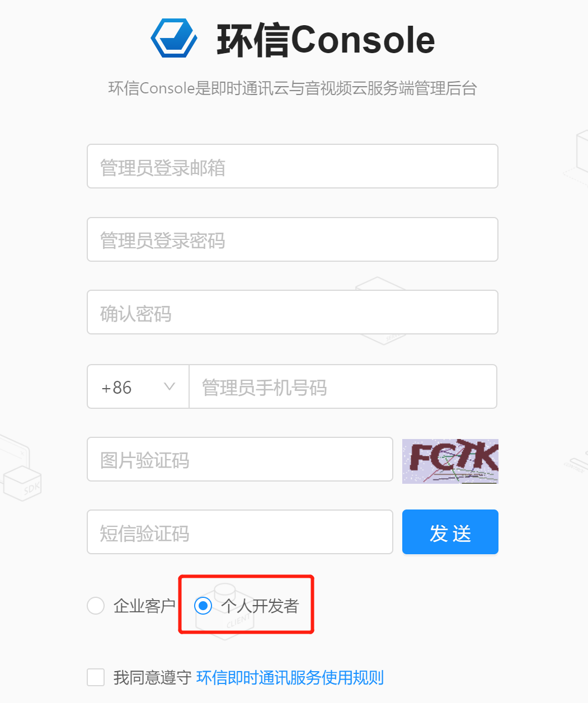Click the 短信验证码 SMS code field
Image resolution: width=588 pixels, height=703 pixels.
240,532
